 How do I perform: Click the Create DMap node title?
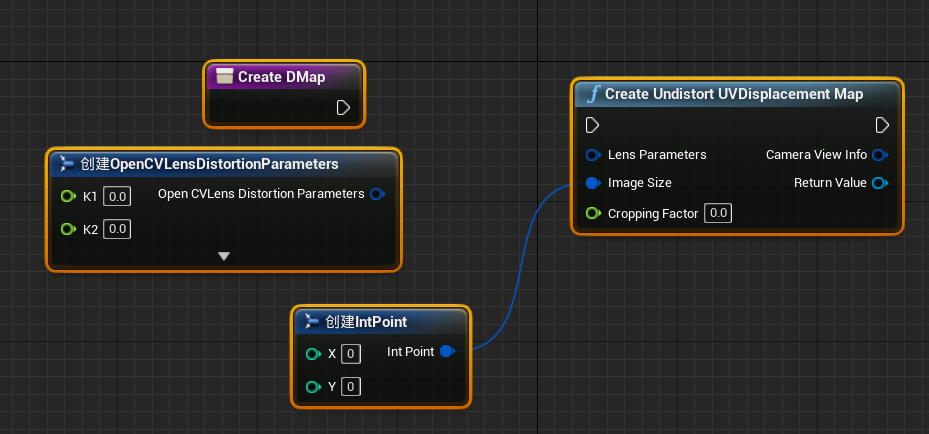coord(280,77)
